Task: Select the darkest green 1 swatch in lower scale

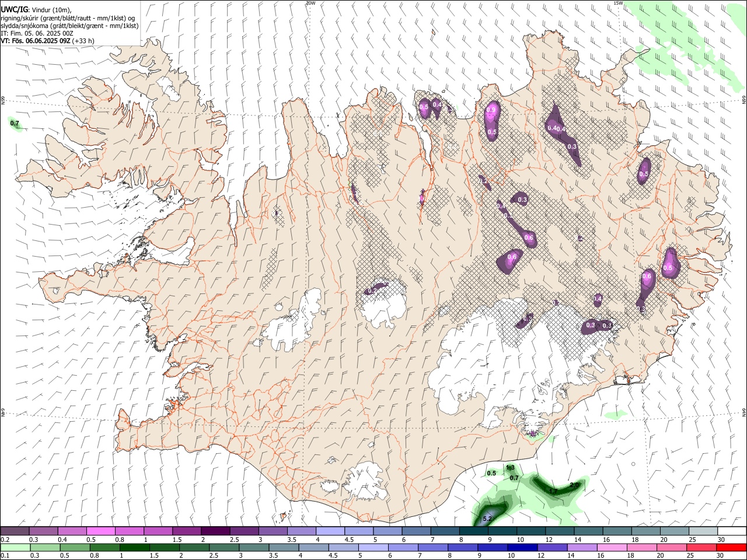Action: coord(134,548)
